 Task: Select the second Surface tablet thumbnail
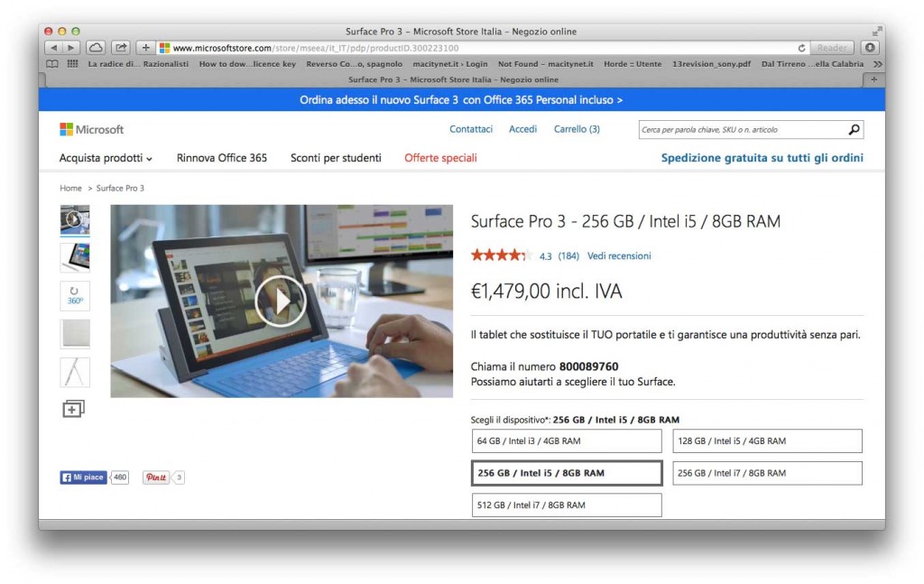coord(75,257)
